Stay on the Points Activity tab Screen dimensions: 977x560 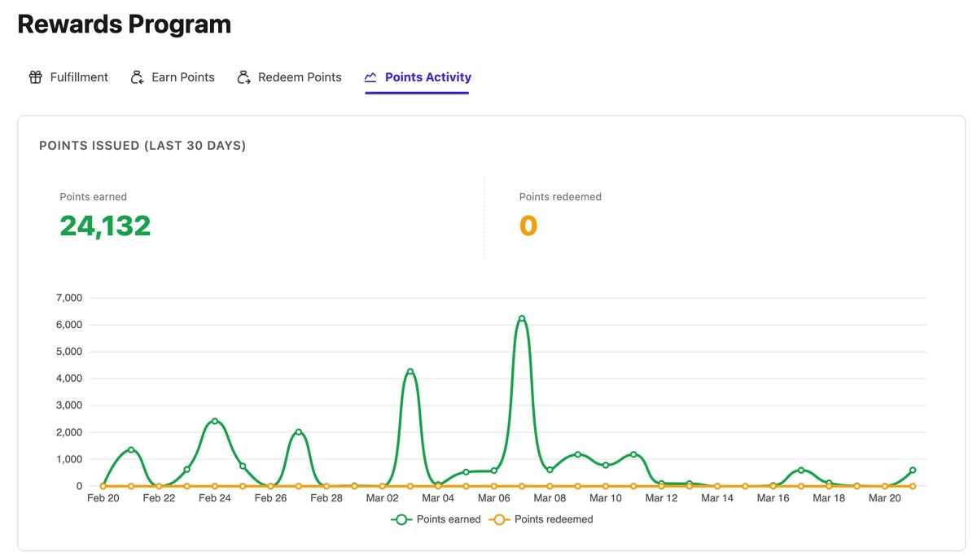click(x=427, y=77)
